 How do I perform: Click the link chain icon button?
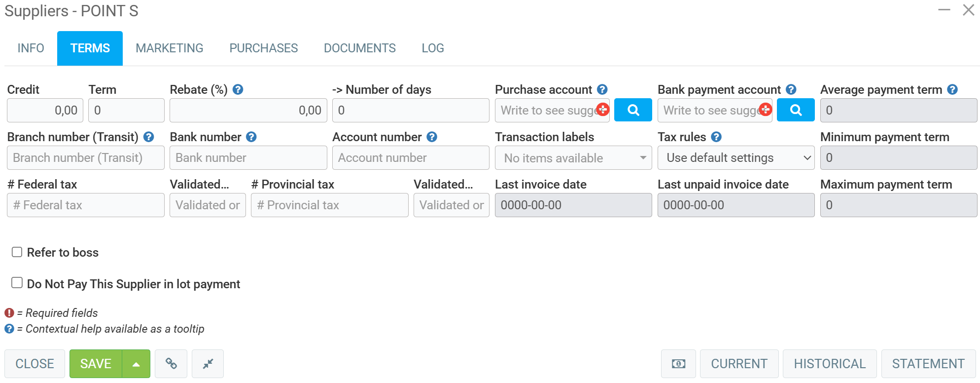click(x=171, y=364)
